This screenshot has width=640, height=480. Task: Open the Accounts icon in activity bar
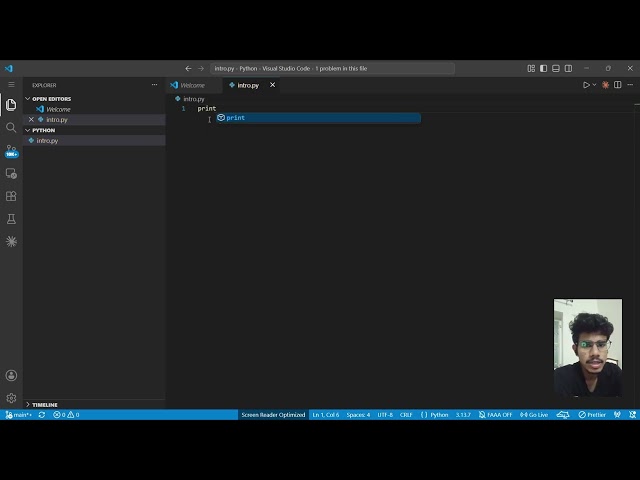click(x=11, y=376)
